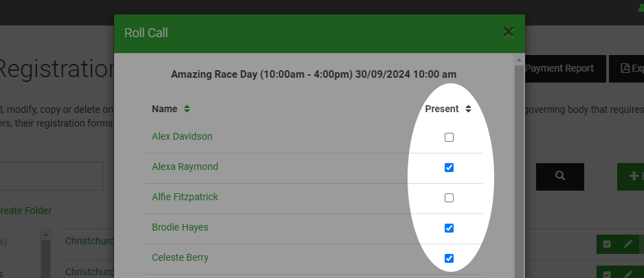This screenshot has height=278, width=644.
Task: Mark Alex Davidson as present
Action: click(449, 138)
